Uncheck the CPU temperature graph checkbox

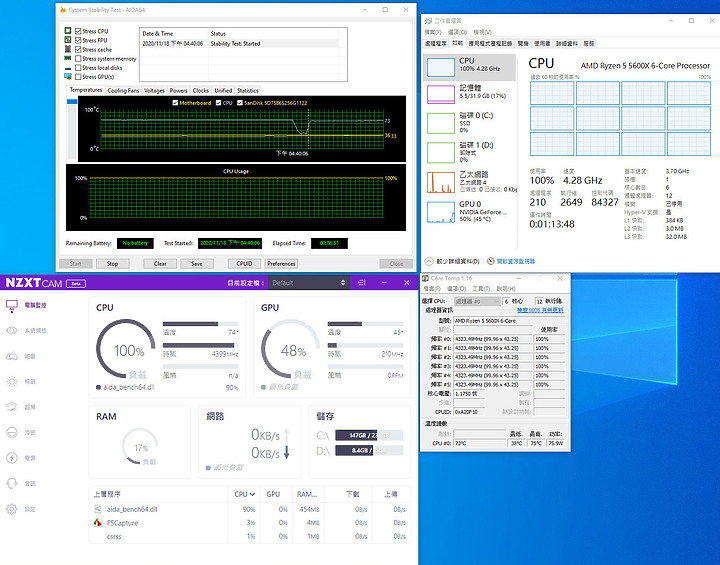219,103
